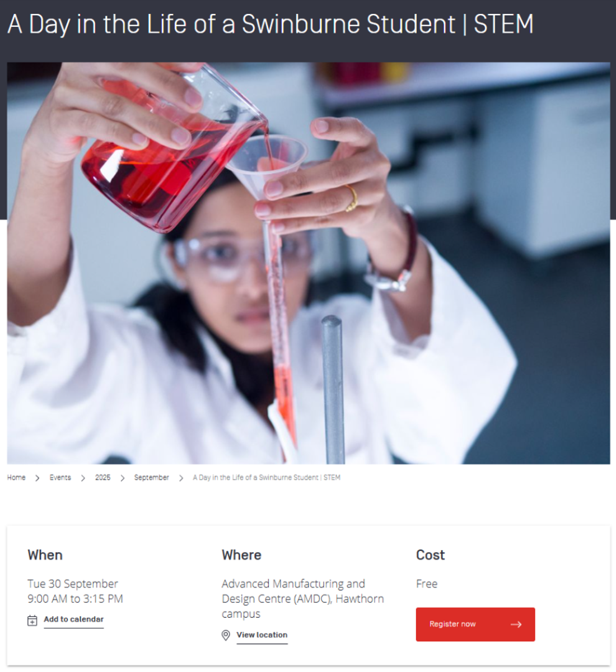Click the arrow icon on Register now
Screen dimensions: 616x672
click(x=516, y=624)
